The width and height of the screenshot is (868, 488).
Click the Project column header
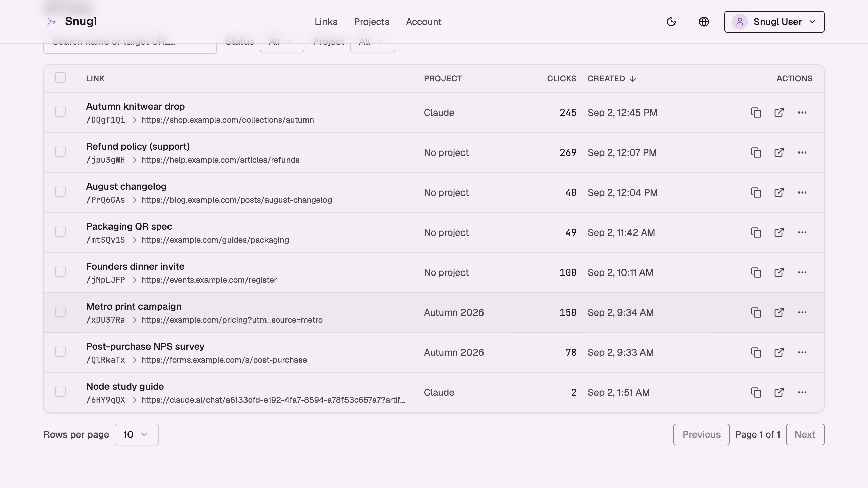coord(443,79)
